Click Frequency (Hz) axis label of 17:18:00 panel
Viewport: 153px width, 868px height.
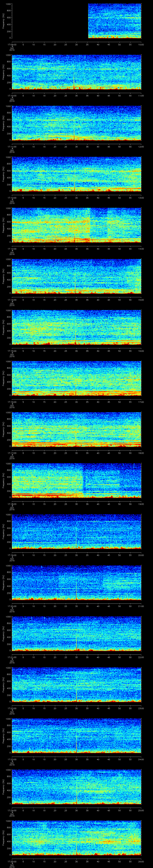[3, 481]
